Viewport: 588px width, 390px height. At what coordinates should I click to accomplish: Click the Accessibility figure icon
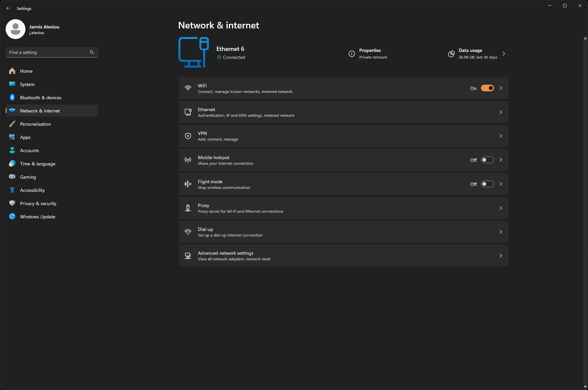click(x=12, y=190)
